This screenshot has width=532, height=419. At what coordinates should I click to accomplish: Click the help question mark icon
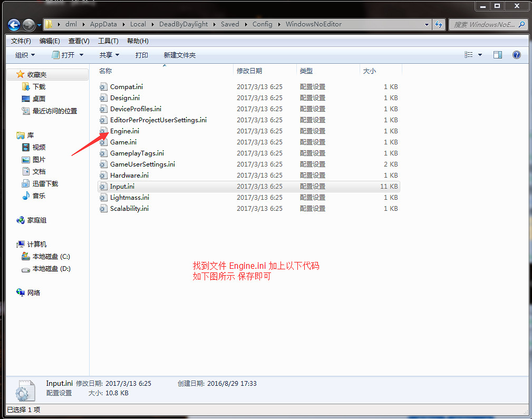(516, 55)
